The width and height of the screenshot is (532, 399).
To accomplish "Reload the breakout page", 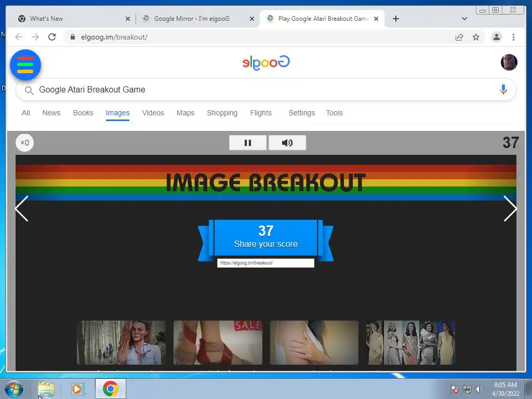I will click(x=52, y=37).
